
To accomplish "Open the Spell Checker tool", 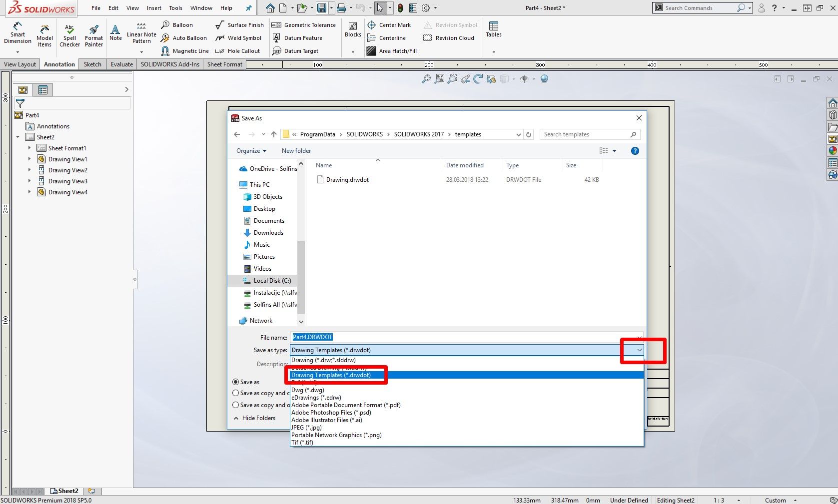I will 69,35.
